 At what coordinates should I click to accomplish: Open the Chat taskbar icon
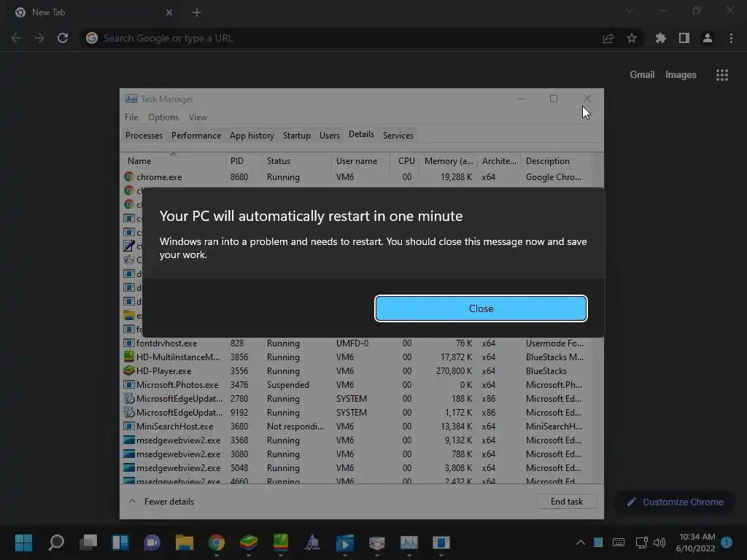pyautogui.click(x=152, y=542)
